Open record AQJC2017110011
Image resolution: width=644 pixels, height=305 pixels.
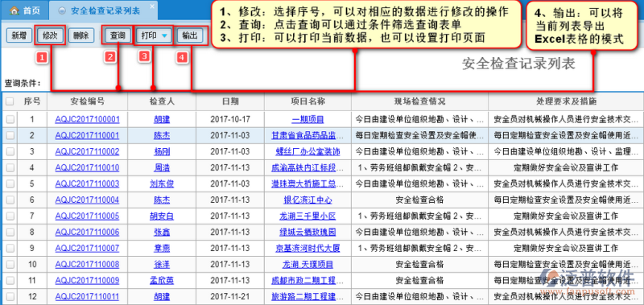(87, 296)
